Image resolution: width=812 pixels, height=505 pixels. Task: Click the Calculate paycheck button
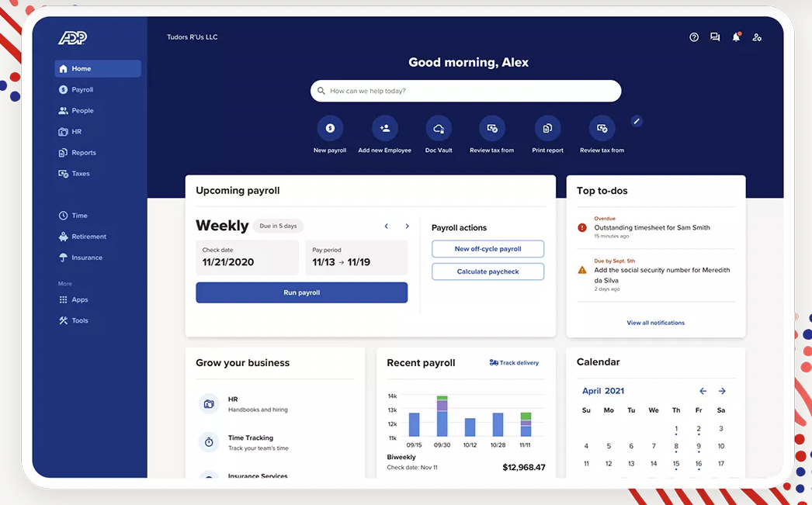(488, 272)
